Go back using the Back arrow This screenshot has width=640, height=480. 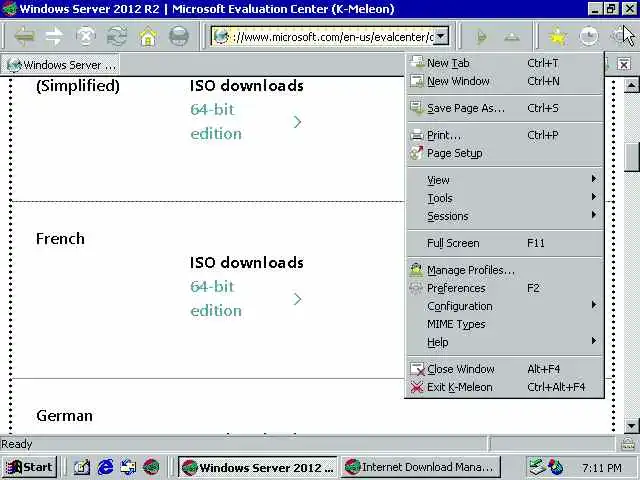coord(24,37)
